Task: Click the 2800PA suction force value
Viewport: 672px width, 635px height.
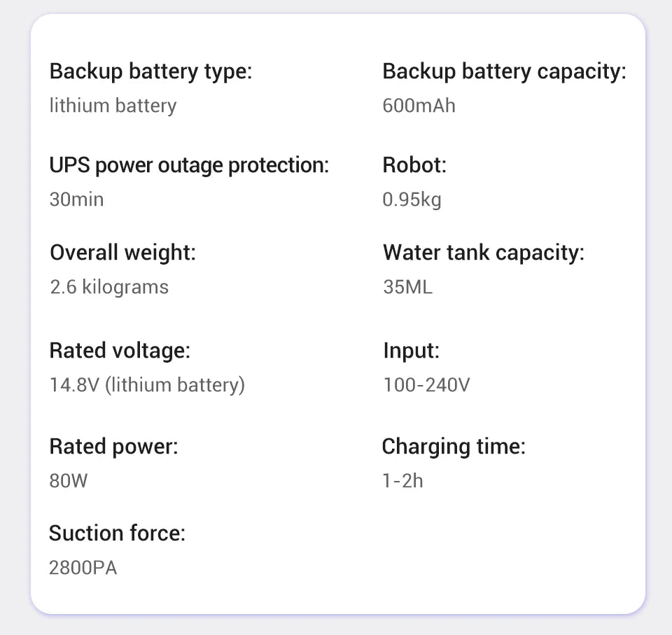Action: [83, 568]
